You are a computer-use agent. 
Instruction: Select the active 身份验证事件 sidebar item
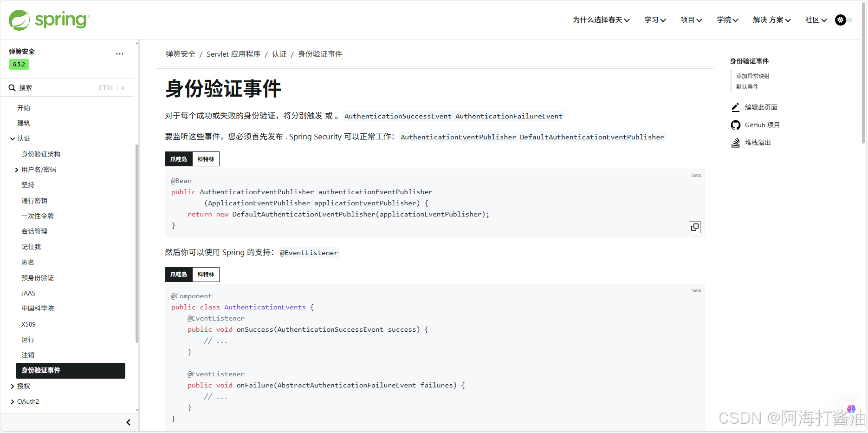pyautogui.click(x=71, y=371)
